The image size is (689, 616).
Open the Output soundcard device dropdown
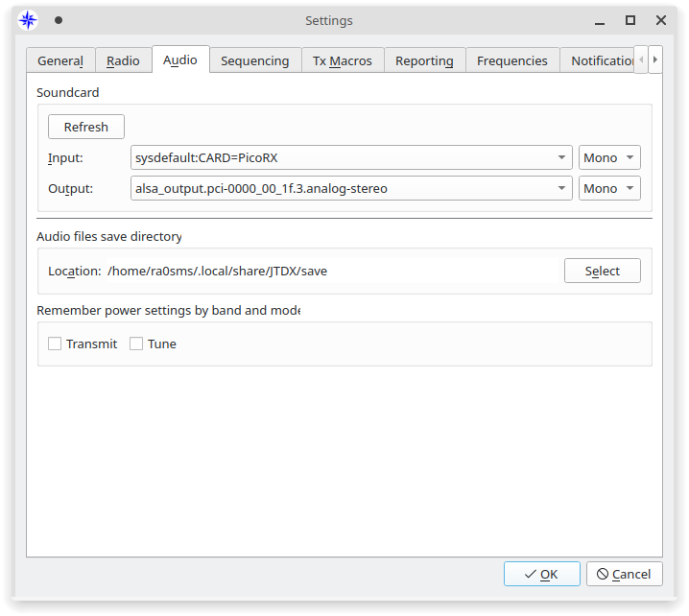[351, 188]
